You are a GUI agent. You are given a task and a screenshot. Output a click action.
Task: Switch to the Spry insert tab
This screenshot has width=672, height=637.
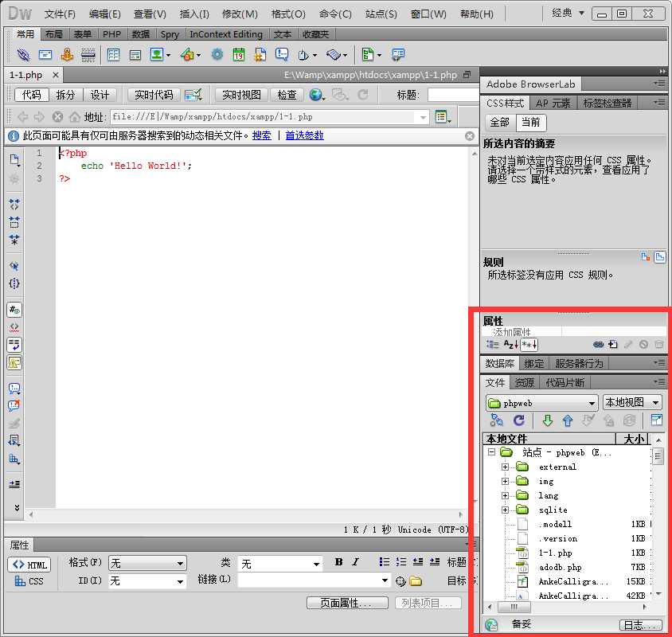(x=170, y=34)
